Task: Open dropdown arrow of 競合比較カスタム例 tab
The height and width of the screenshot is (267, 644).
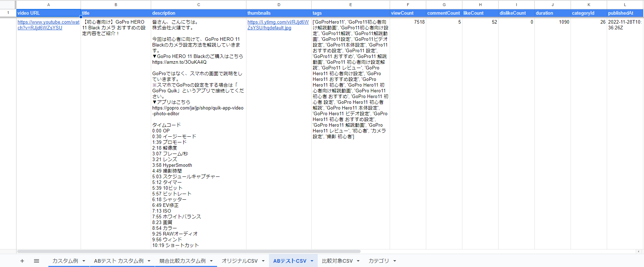Action: click(211, 261)
